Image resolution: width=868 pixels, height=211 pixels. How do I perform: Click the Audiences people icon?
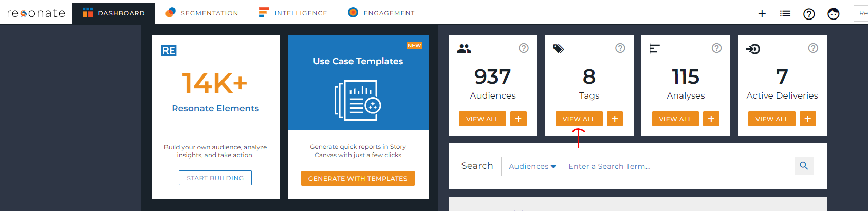(x=464, y=49)
